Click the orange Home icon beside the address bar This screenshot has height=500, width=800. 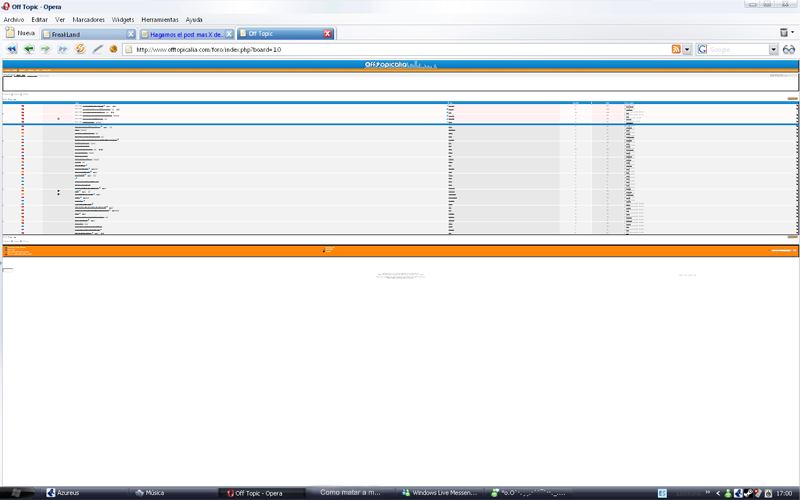coord(114,49)
